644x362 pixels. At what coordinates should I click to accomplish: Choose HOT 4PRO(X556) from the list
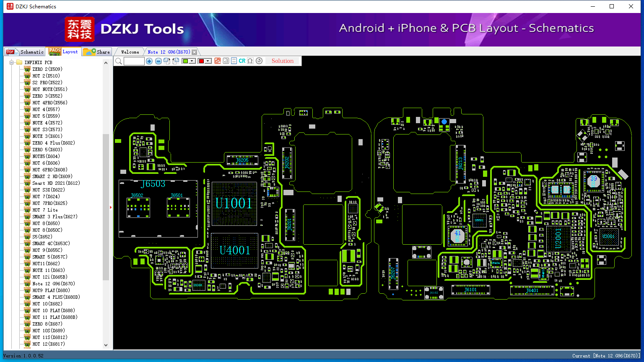click(50, 103)
